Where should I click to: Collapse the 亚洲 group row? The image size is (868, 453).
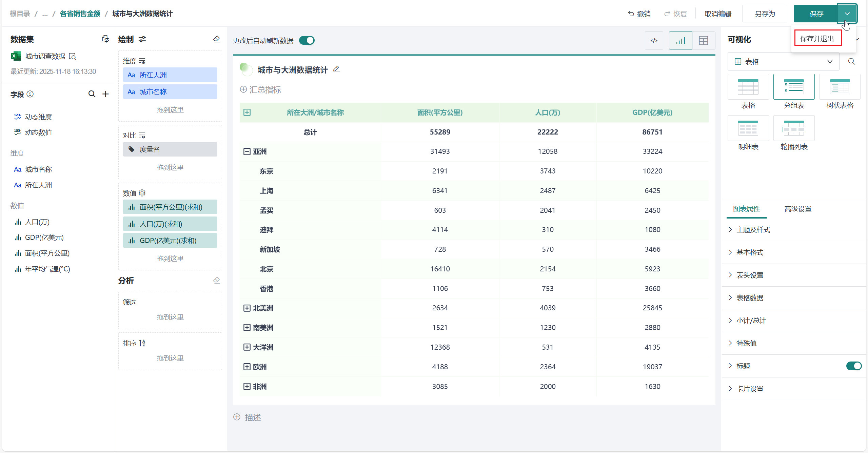247,151
